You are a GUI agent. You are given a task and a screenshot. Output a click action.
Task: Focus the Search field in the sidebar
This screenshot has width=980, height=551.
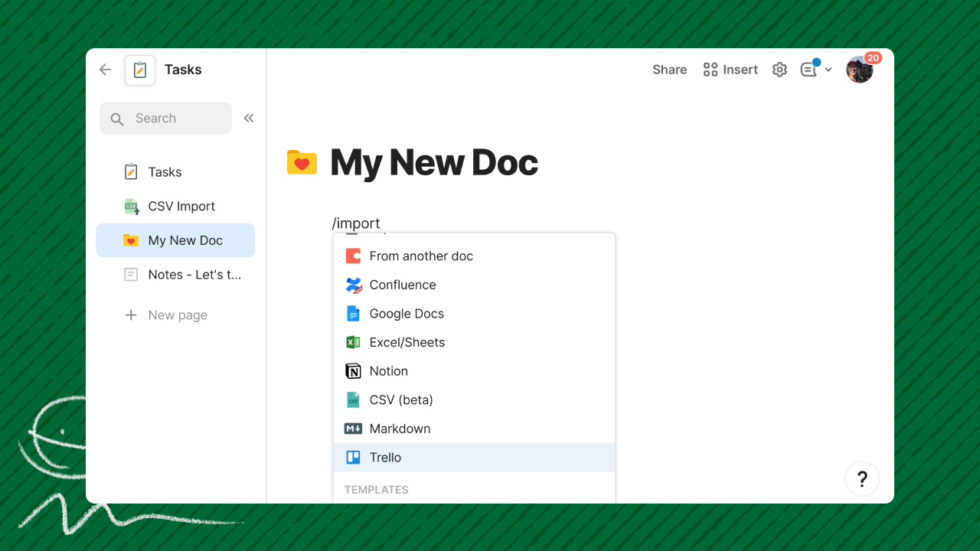[165, 118]
